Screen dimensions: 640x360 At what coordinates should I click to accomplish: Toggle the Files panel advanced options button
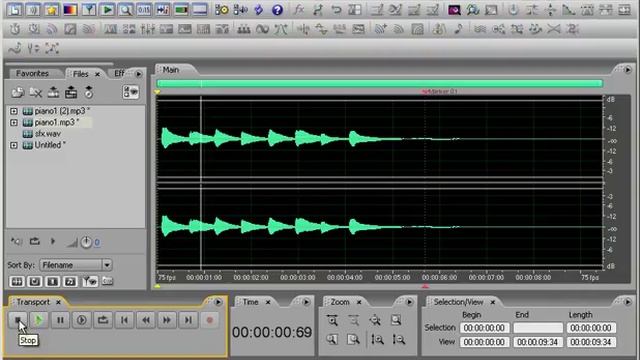click(x=131, y=92)
